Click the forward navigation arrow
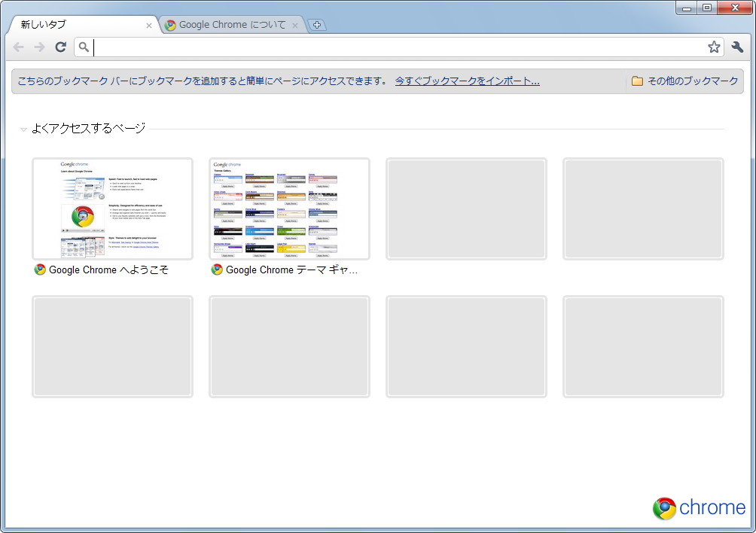The width and height of the screenshot is (756, 533). [x=39, y=47]
